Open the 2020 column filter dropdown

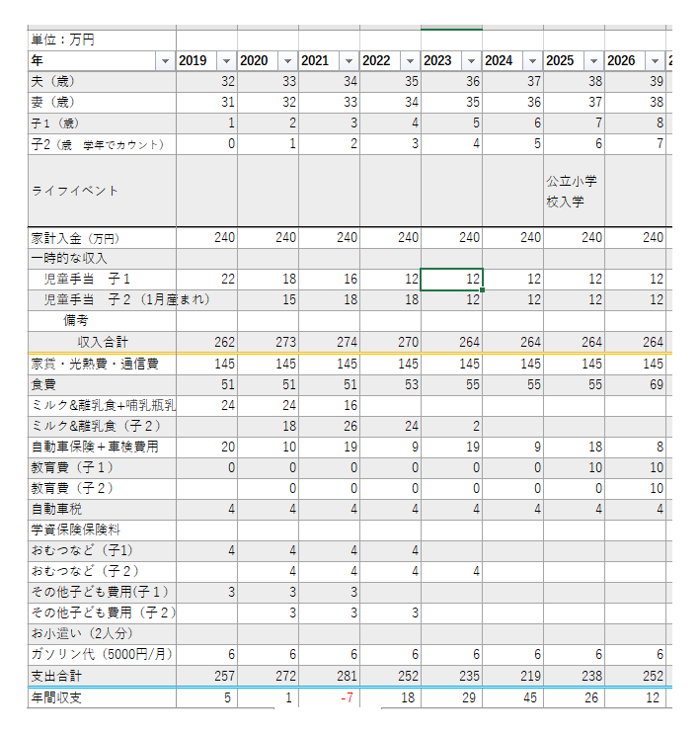tap(287, 61)
